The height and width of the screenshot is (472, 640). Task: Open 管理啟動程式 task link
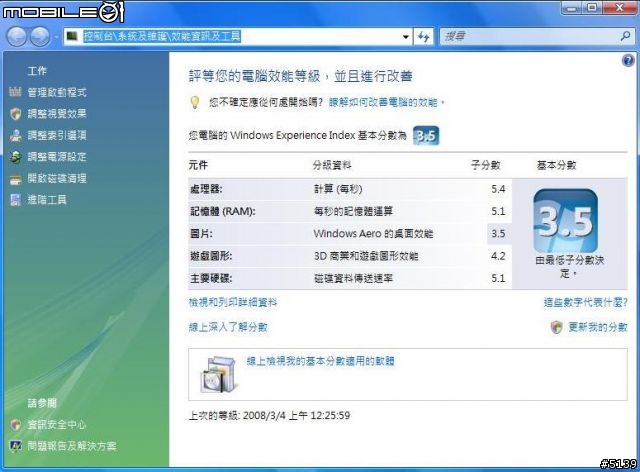57,92
